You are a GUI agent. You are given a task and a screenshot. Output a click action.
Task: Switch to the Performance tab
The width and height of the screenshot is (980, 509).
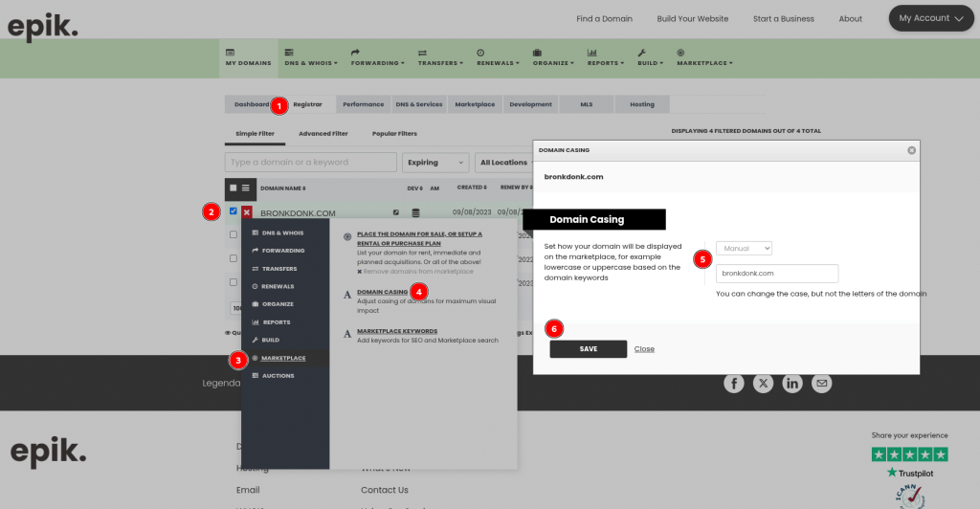(363, 104)
